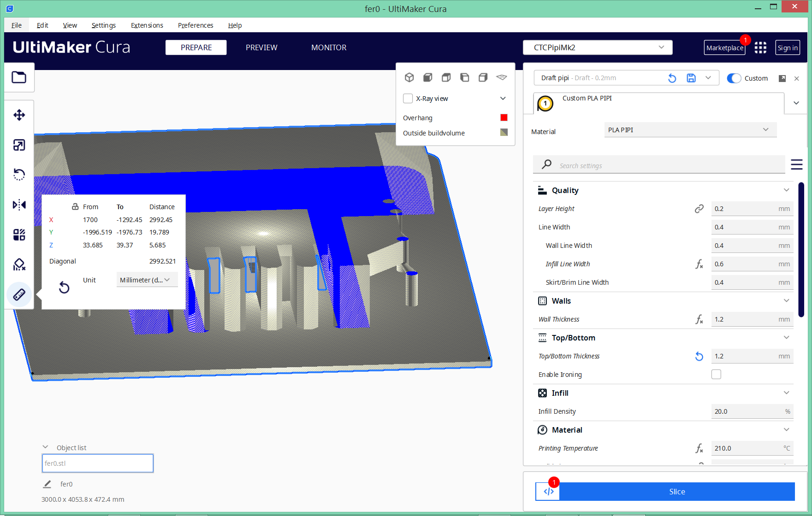Select the Mirror tool
This screenshot has width=812, height=516.
click(x=19, y=205)
